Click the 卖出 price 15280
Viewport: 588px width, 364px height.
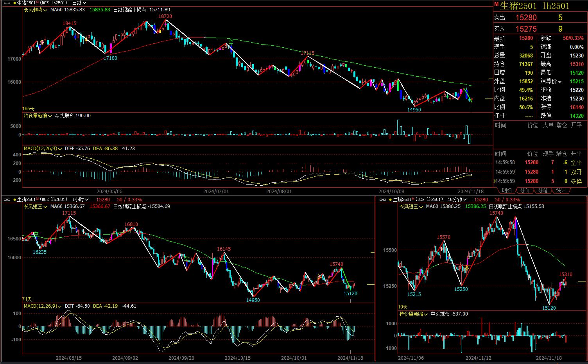[x=526, y=18]
